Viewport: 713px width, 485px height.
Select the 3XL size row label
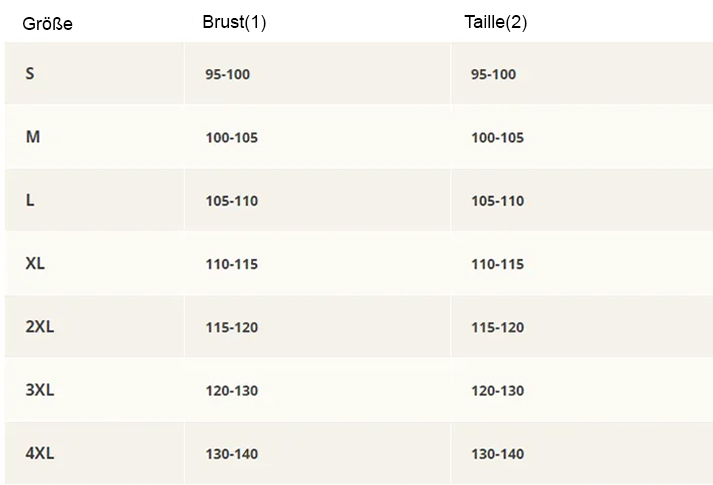[x=40, y=390]
